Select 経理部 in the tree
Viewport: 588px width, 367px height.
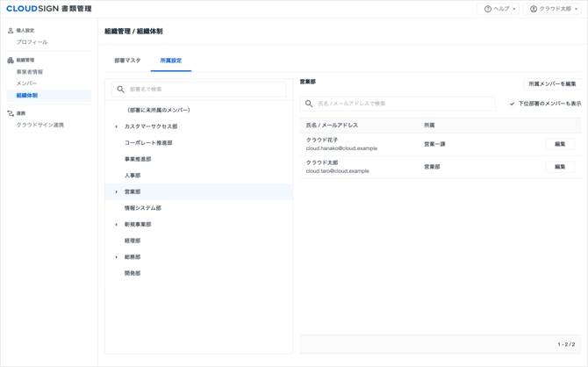(x=133, y=241)
